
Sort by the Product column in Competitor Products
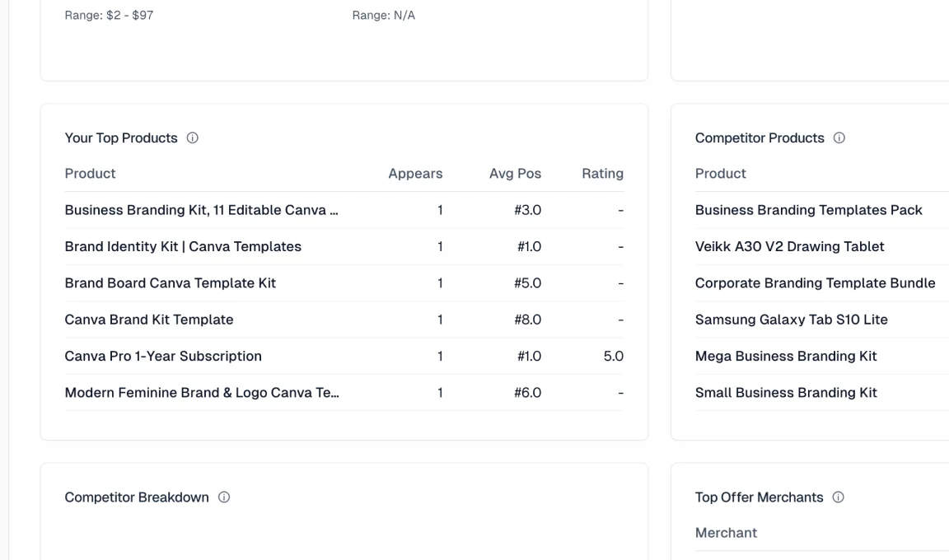(720, 173)
